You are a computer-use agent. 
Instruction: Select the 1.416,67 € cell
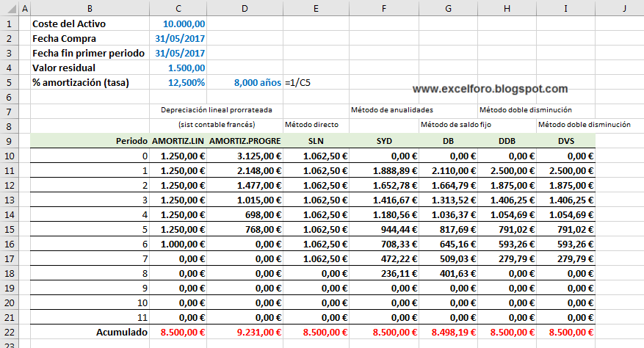384,200
